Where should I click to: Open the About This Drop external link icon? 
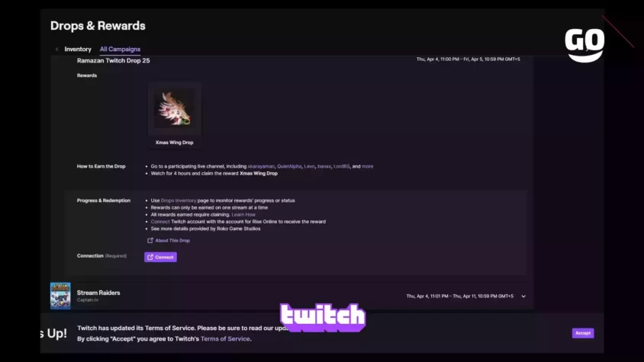(x=150, y=241)
